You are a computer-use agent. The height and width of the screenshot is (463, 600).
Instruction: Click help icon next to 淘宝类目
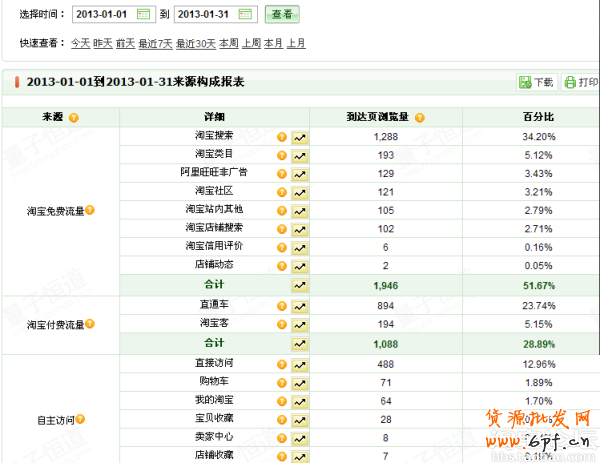click(282, 156)
